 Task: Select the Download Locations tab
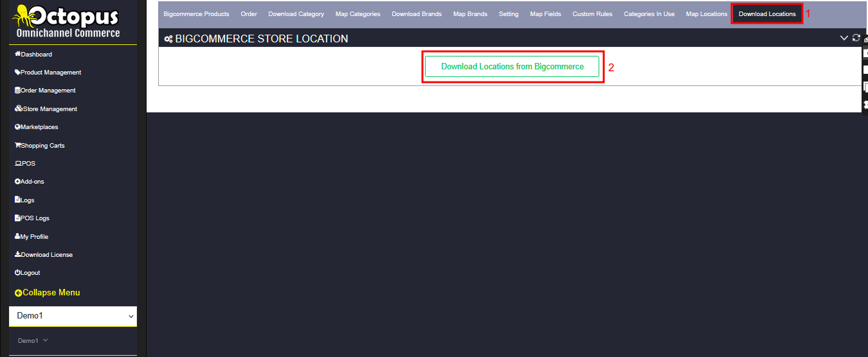(767, 14)
